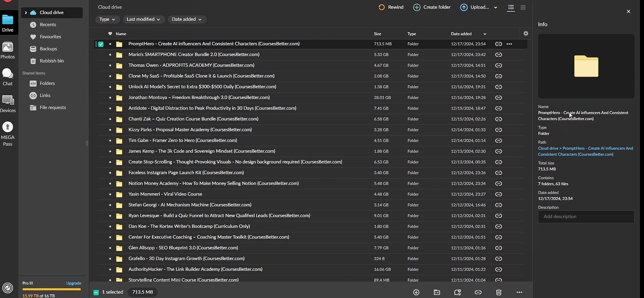The image size is (644, 298).
Task: Open the Date added filter chip
Action: point(187,19)
